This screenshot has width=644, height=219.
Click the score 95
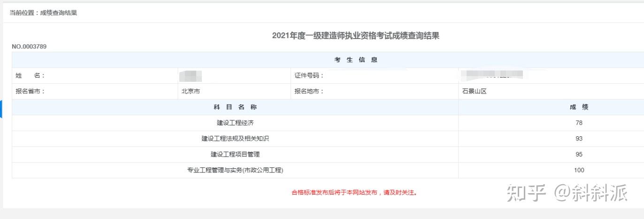point(579,154)
